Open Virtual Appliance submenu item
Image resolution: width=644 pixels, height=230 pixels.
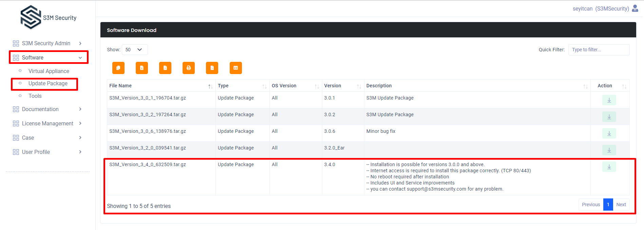pyautogui.click(x=49, y=71)
